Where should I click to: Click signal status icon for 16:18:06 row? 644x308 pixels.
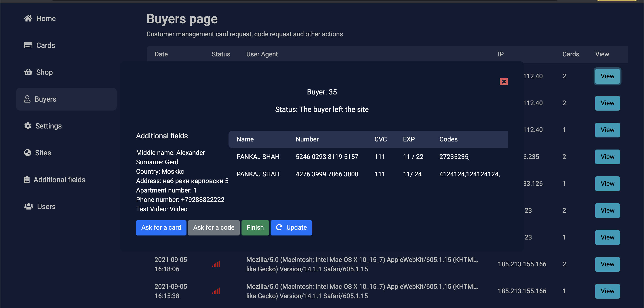click(x=216, y=264)
